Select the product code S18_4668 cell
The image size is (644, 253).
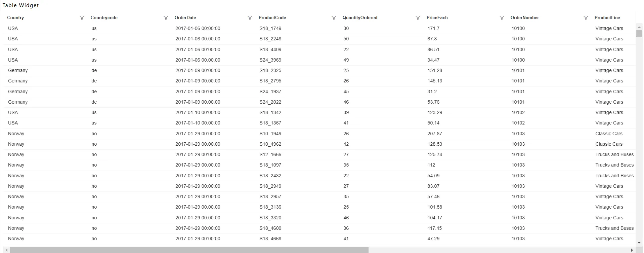pyautogui.click(x=270, y=239)
